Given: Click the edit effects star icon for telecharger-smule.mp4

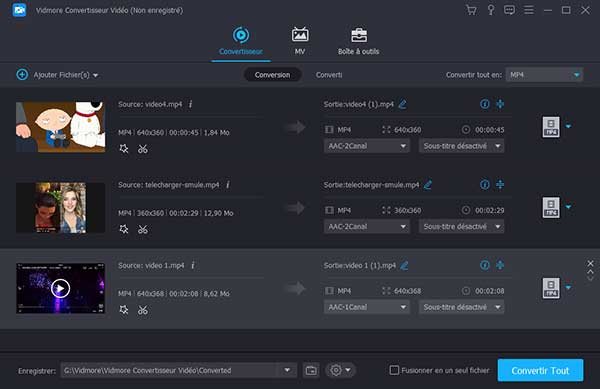Looking at the screenshot, I should click(124, 229).
